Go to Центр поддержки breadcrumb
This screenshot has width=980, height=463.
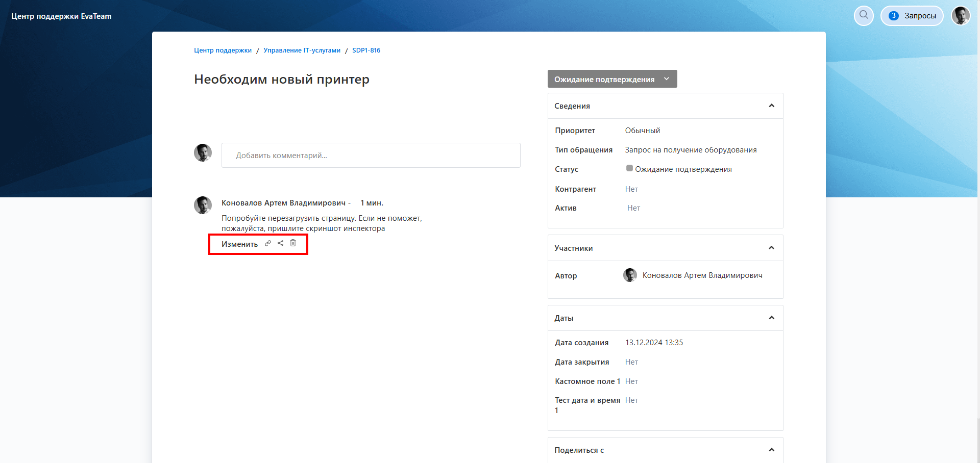[223, 50]
